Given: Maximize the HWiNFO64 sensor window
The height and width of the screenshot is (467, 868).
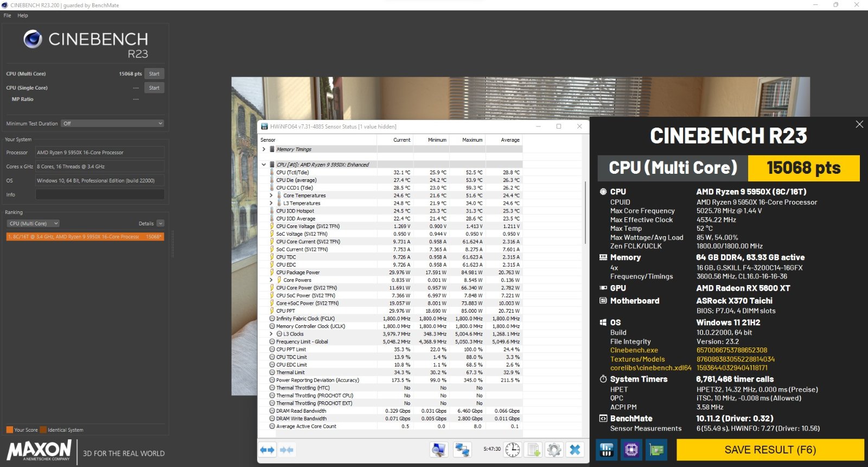Looking at the screenshot, I should click(x=559, y=127).
